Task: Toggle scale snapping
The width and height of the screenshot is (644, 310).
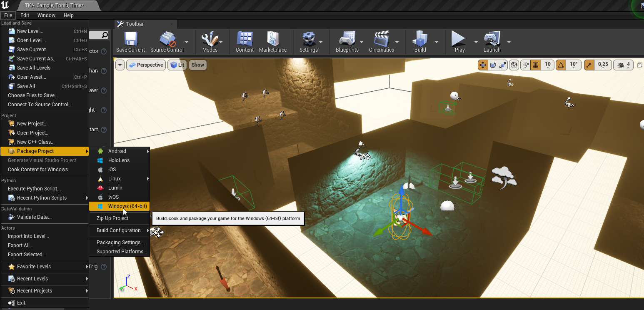Action: pos(589,65)
